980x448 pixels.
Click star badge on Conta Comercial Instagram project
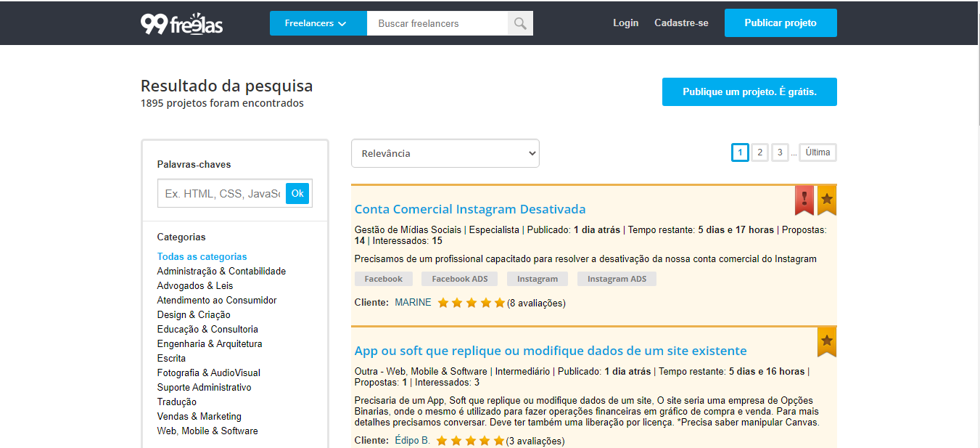pyautogui.click(x=827, y=200)
